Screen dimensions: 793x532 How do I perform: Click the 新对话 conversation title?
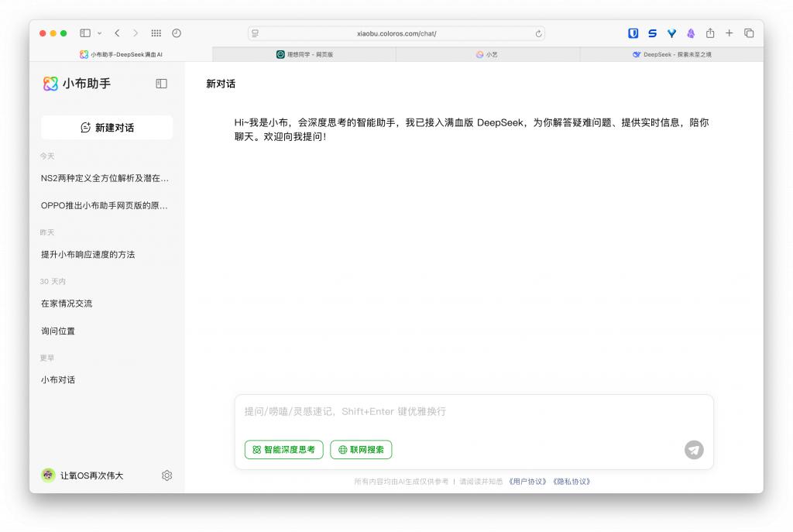pyautogui.click(x=221, y=84)
